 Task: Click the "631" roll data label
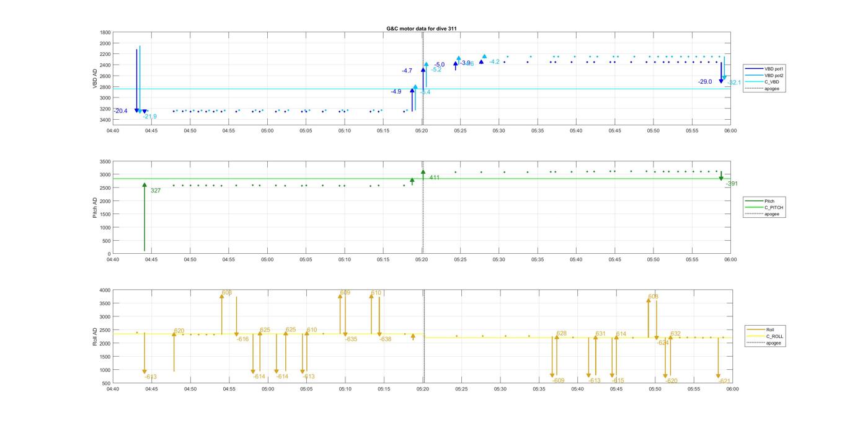pos(600,334)
